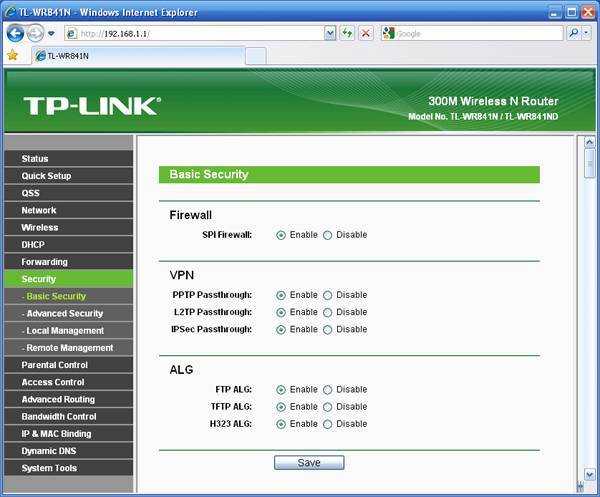Open the QSS menu item
This screenshot has height=497, width=600.
69,193
